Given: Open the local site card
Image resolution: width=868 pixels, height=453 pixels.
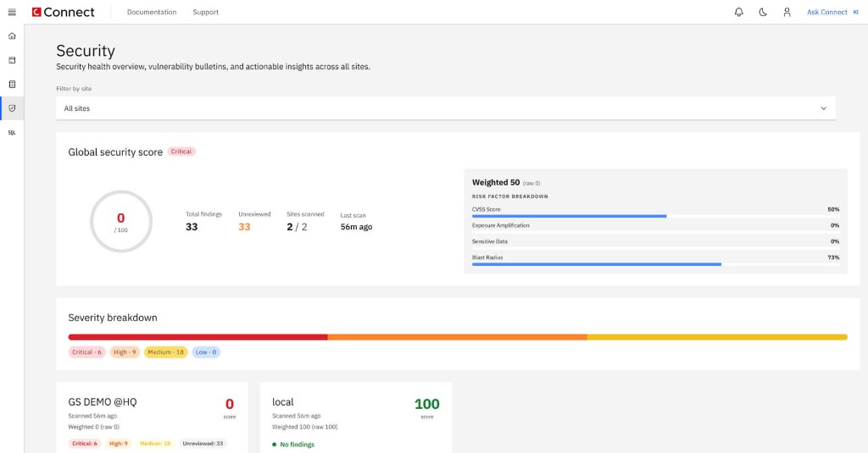Looking at the screenshot, I should pyautogui.click(x=356, y=417).
